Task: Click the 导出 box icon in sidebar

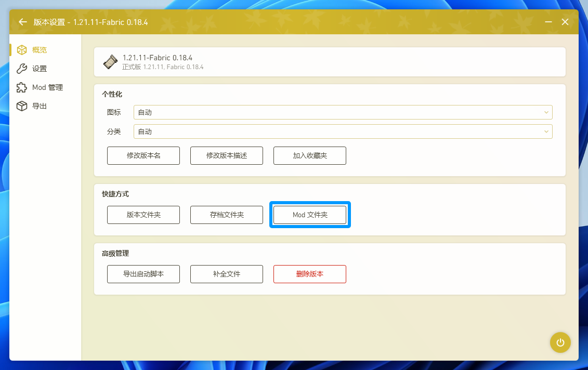Action: click(x=22, y=106)
